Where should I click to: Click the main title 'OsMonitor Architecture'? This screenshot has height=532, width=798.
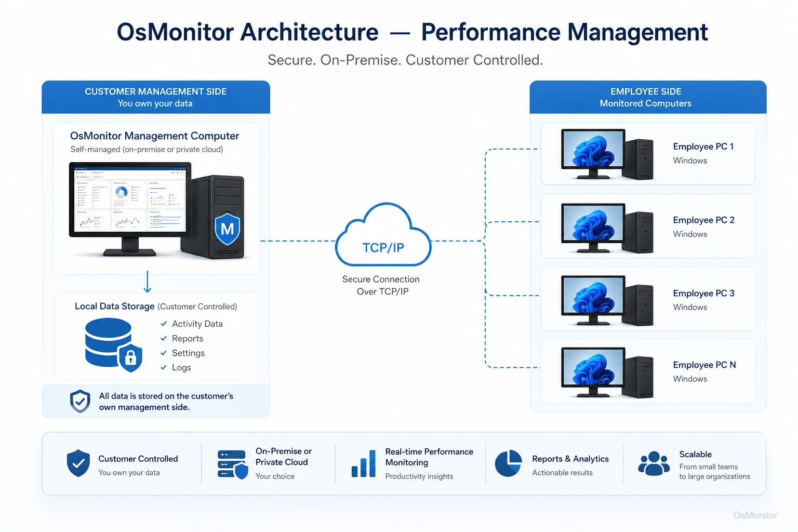(x=248, y=32)
